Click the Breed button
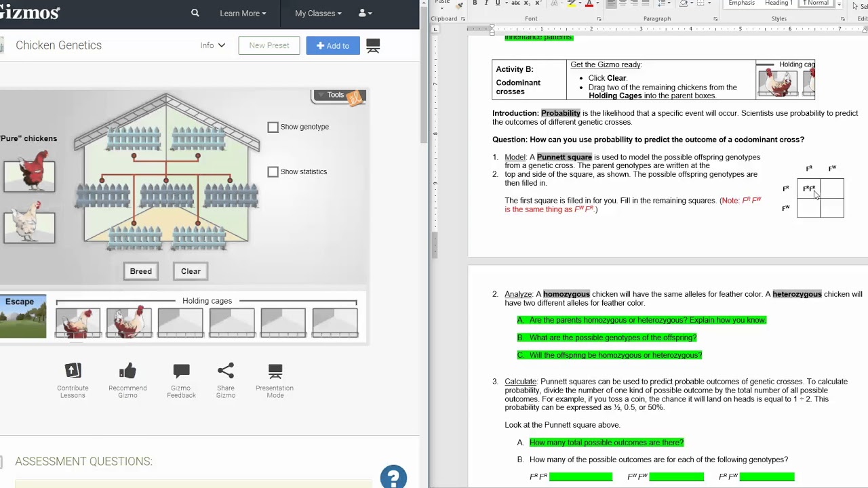This screenshot has height=488, width=868. coord(141,271)
